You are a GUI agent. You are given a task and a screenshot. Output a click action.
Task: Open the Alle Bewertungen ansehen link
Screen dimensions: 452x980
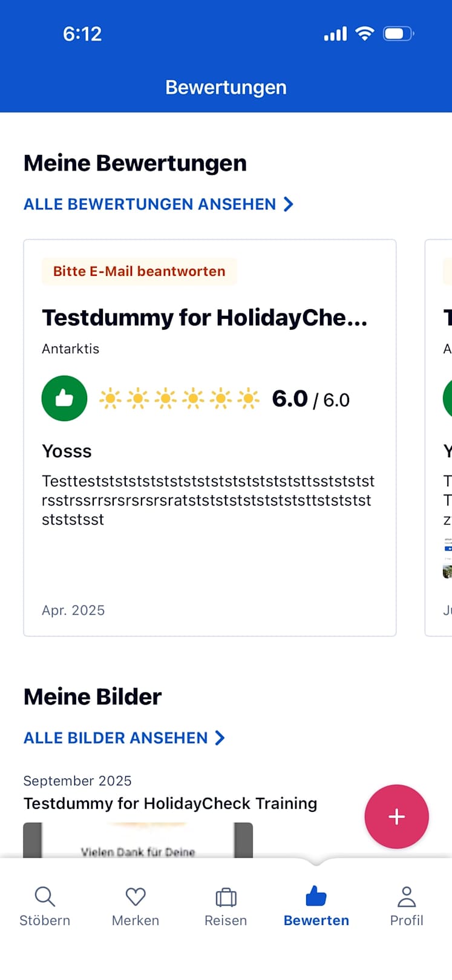coord(149,204)
